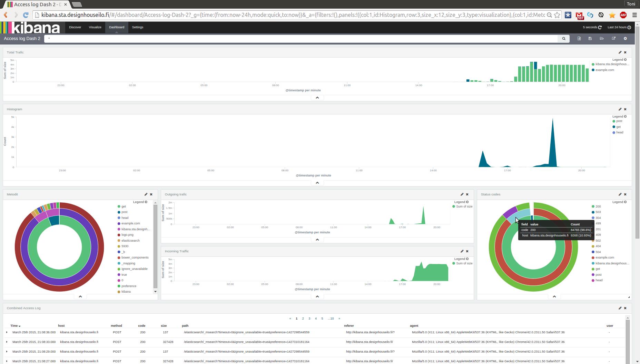Edit the Total Trafic panel with pencil icon
This screenshot has width=640, height=364.
[620, 52]
